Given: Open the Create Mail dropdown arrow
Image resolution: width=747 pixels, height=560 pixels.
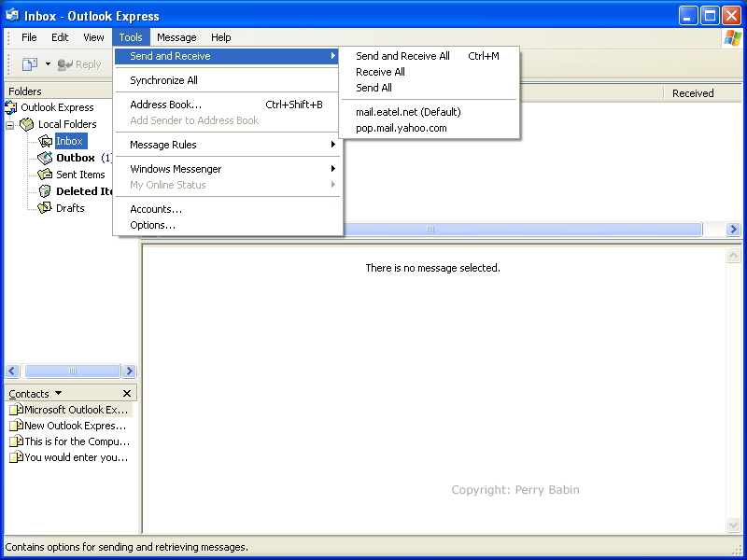Looking at the screenshot, I should click(48, 64).
